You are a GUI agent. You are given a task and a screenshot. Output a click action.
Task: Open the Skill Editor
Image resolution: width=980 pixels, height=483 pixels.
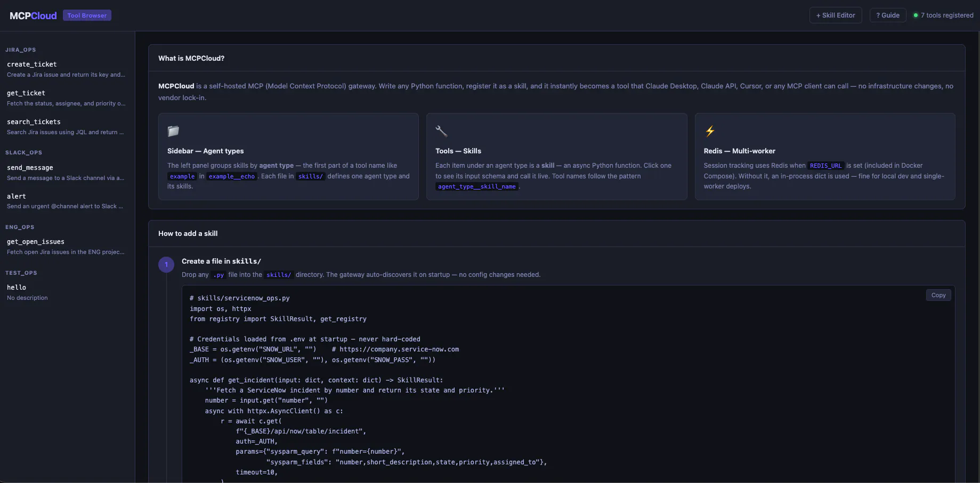click(836, 15)
